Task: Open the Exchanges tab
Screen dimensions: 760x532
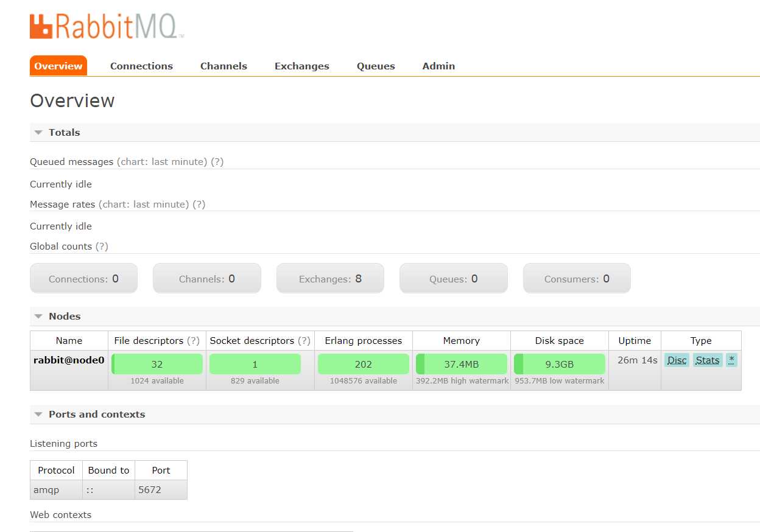Action: pyautogui.click(x=302, y=66)
